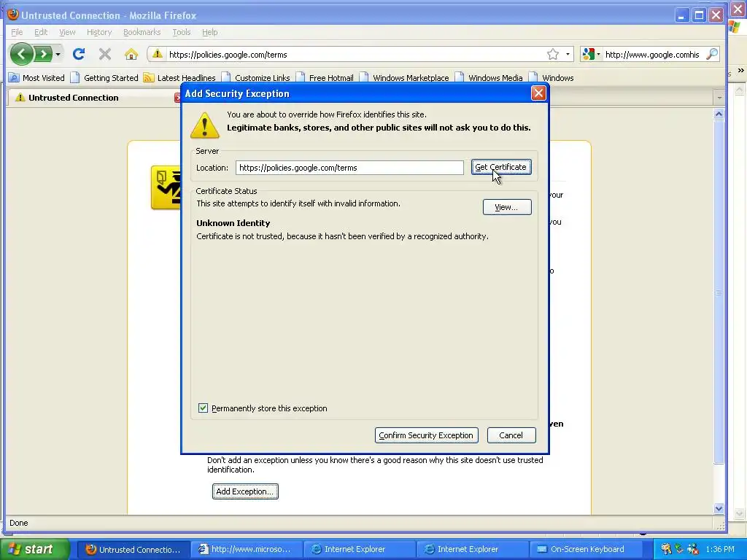Click the vertical scrollbar thumb
Screen dimensions: 747x560
tap(719, 293)
